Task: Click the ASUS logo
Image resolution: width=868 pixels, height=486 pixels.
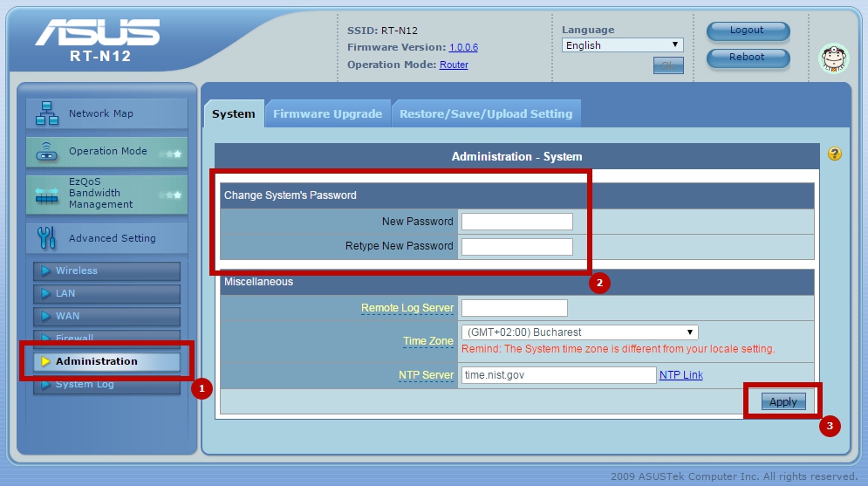Action: tap(98, 32)
